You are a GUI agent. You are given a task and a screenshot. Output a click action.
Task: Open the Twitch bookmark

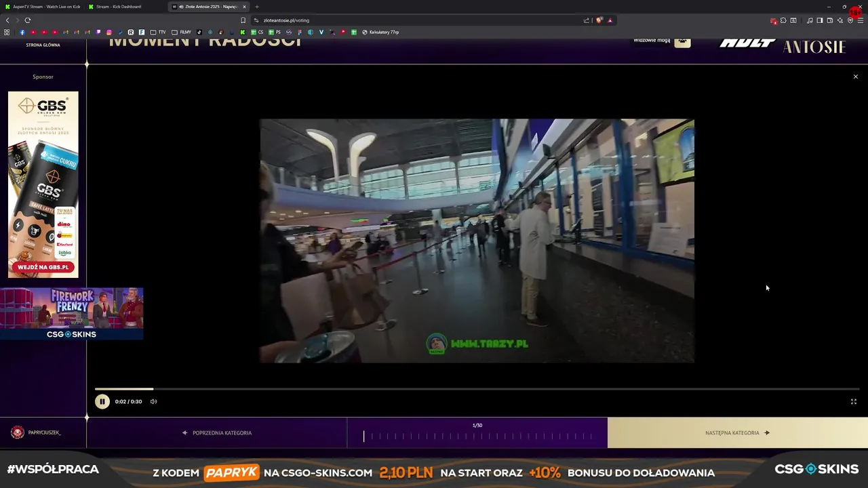pyautogui.click(x=98, y=32)
